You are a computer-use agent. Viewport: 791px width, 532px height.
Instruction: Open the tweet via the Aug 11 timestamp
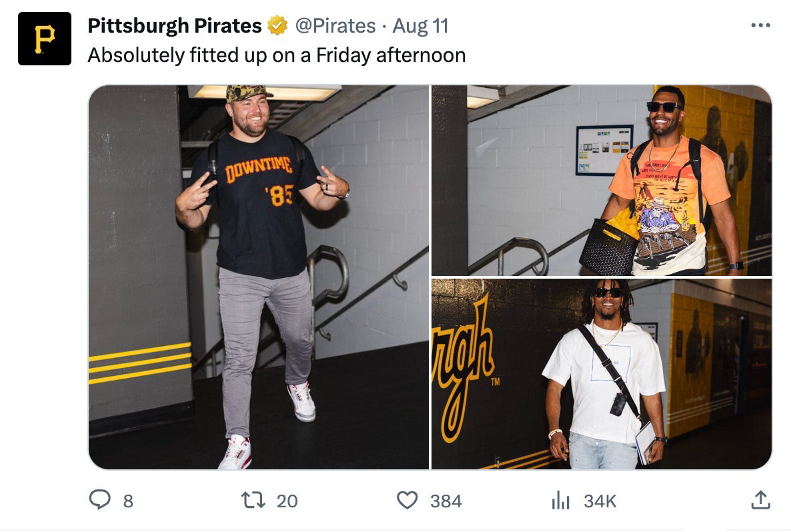pyautogui.click(x=420, y=26)
